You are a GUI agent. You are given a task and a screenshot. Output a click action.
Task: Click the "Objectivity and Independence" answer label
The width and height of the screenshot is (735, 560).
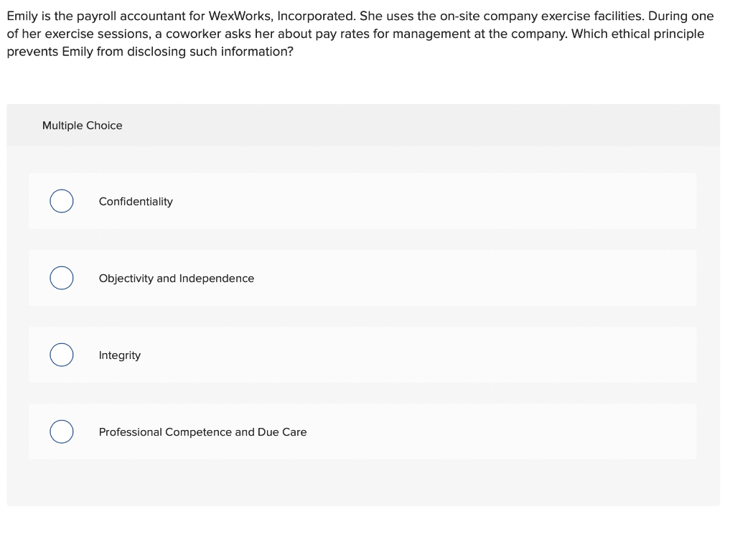click(x=177, y=279)
